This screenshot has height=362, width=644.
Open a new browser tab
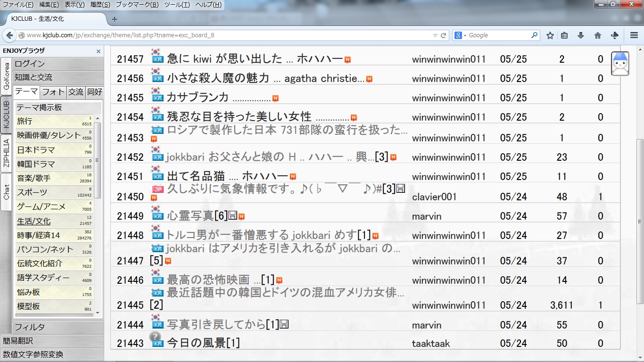[114, 19]
